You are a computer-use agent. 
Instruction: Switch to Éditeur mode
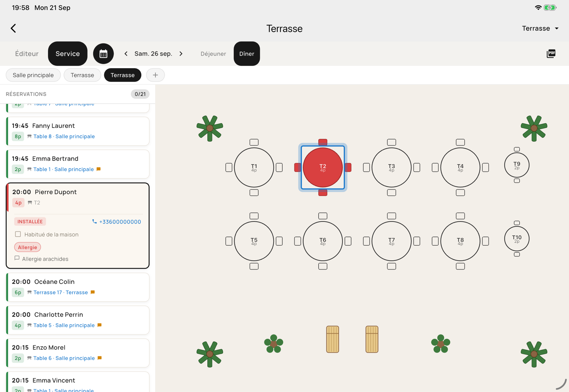27,54
